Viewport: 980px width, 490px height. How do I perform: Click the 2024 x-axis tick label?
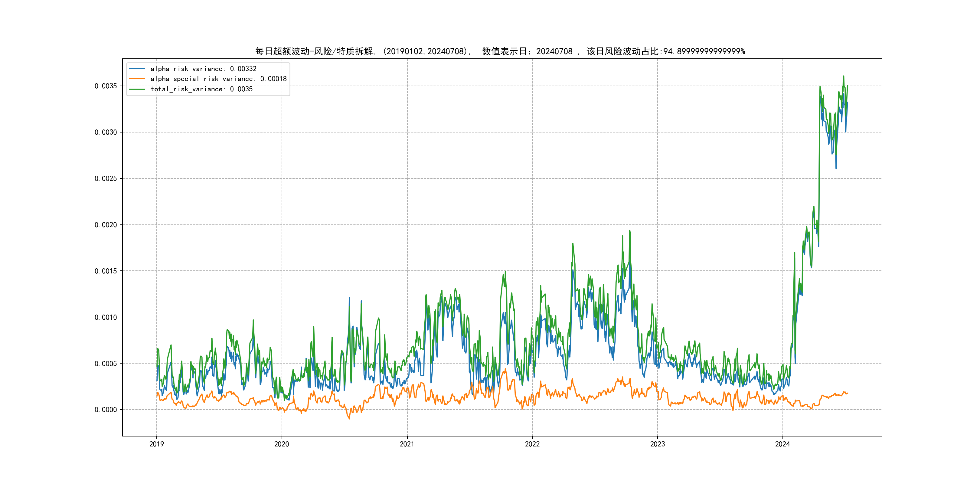pos(782,444)
